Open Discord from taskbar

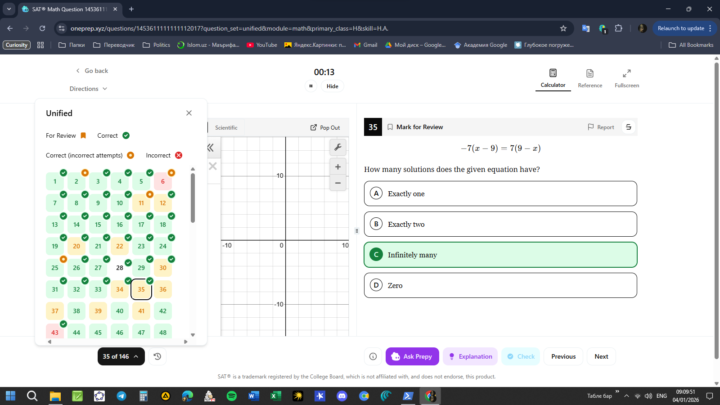342,396
